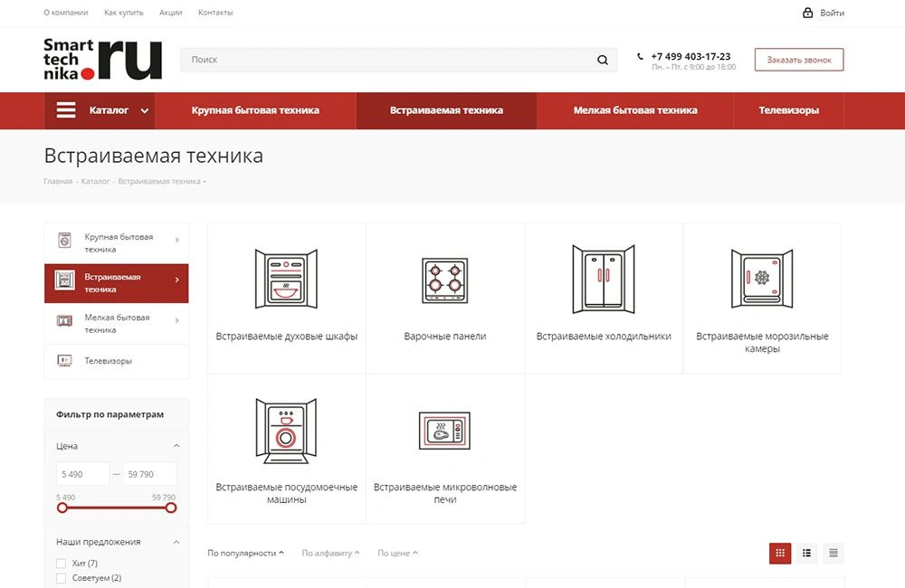
Task: Switch to grid tile view
Action: [780, 553]
